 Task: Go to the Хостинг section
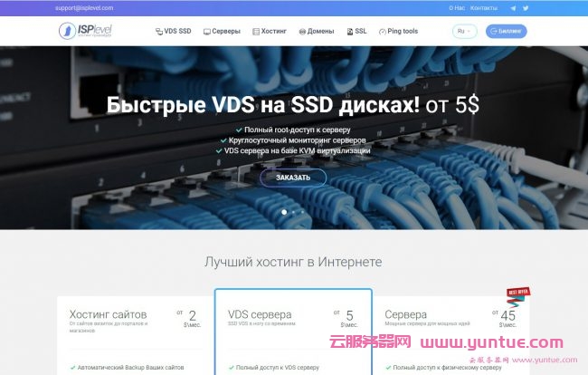point(269,31)
